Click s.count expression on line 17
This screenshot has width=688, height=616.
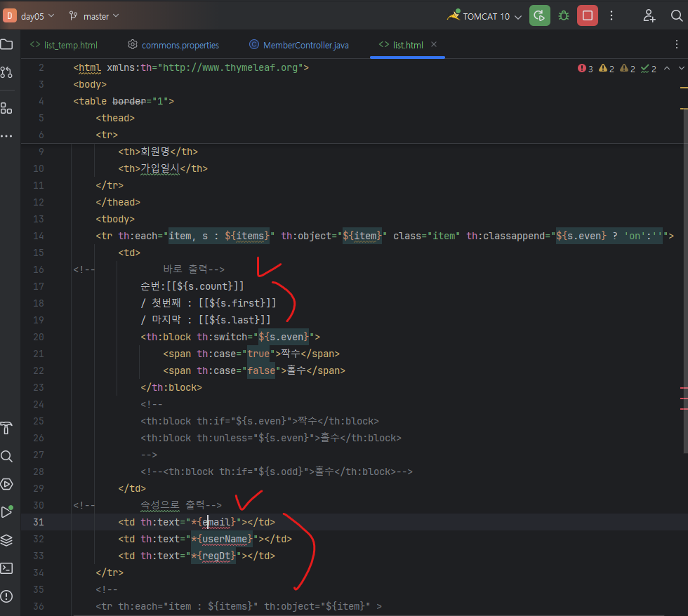point(205,286)
